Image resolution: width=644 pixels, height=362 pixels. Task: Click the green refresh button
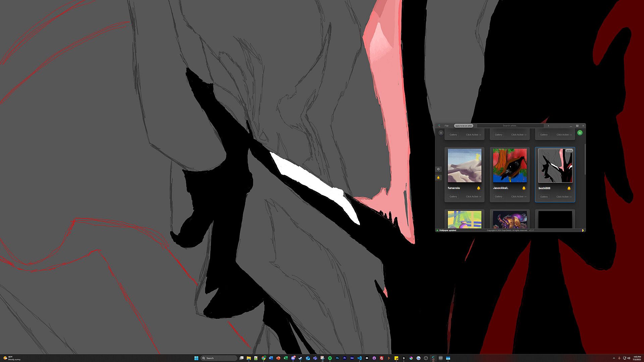coord(580,133)
